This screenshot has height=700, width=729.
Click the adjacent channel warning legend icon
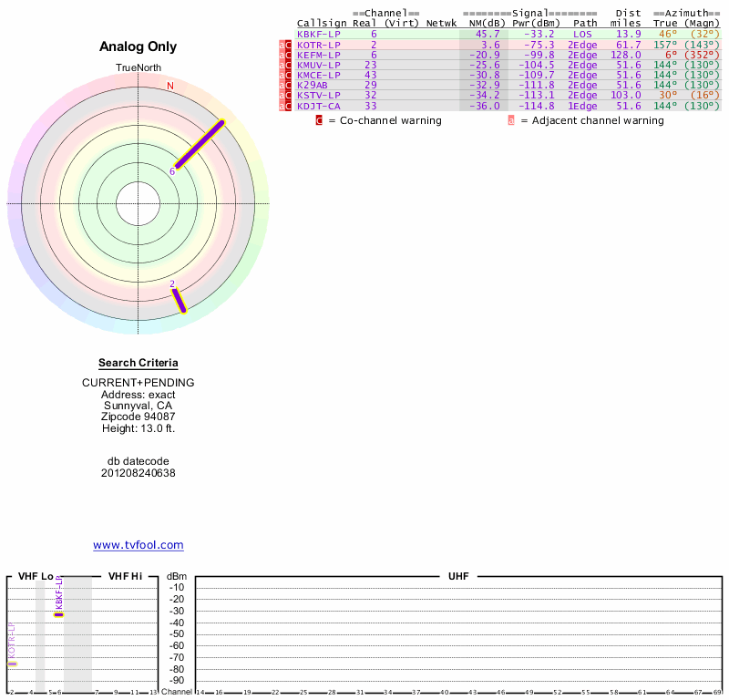[x=511, y=120]
